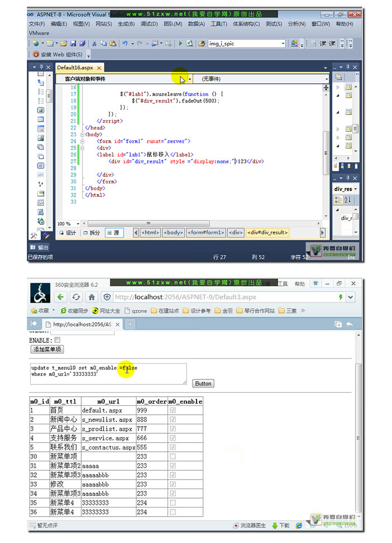Toggle m0_enable checkbox for row 3 产品中心
Image resolution: width=392 pixels, height=543 pixels.
pos(172,429)
